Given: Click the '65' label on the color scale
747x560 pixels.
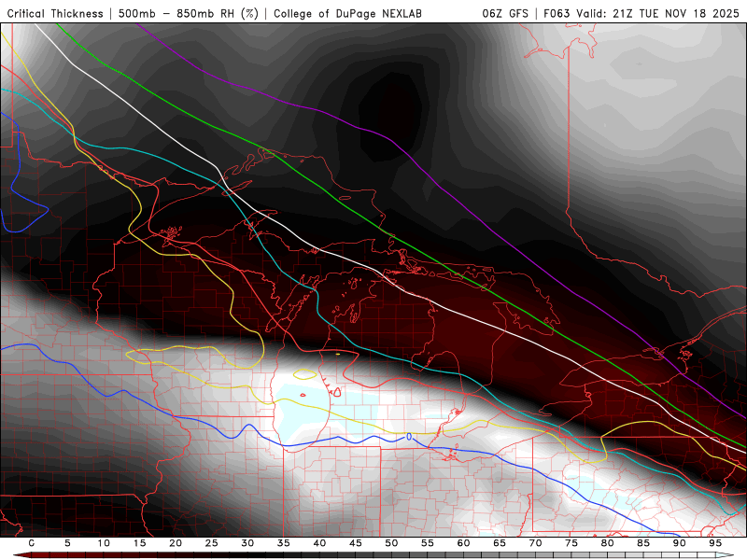Looking at the screenshot, I should pyautogui.click(x=500, y=543).
